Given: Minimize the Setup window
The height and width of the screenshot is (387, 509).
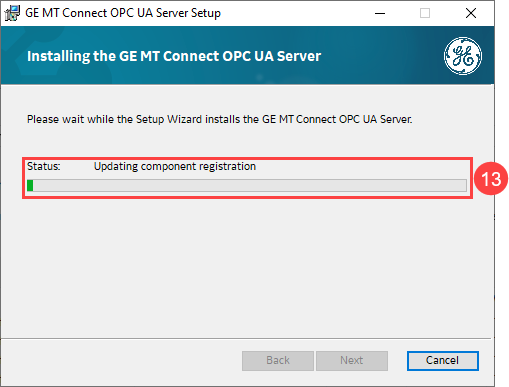Looking at the screenshot, I should click(380, 13).
